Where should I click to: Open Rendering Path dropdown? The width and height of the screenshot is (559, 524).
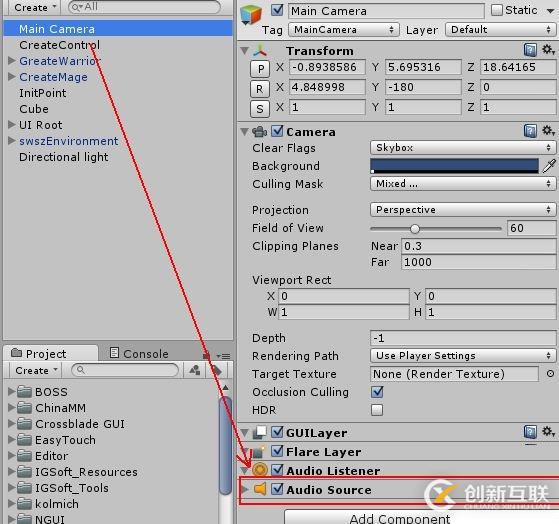click(463, 355)
